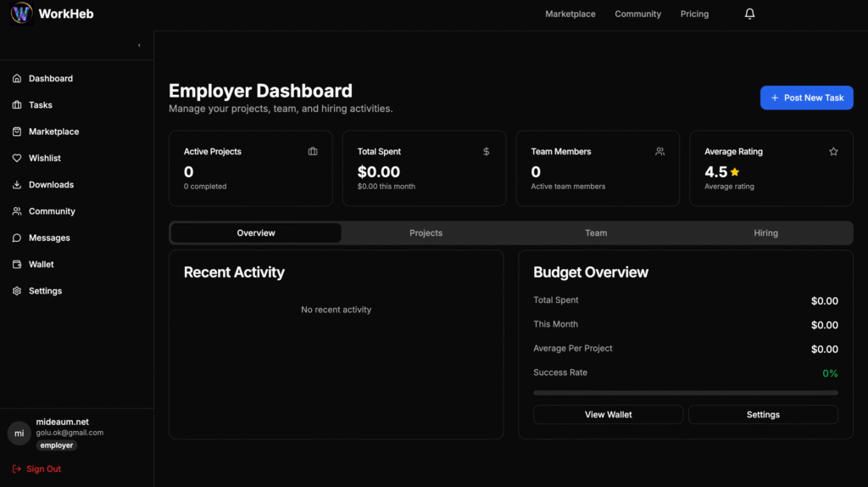Click the Wishlist heart icon

(x=17, y=159)
